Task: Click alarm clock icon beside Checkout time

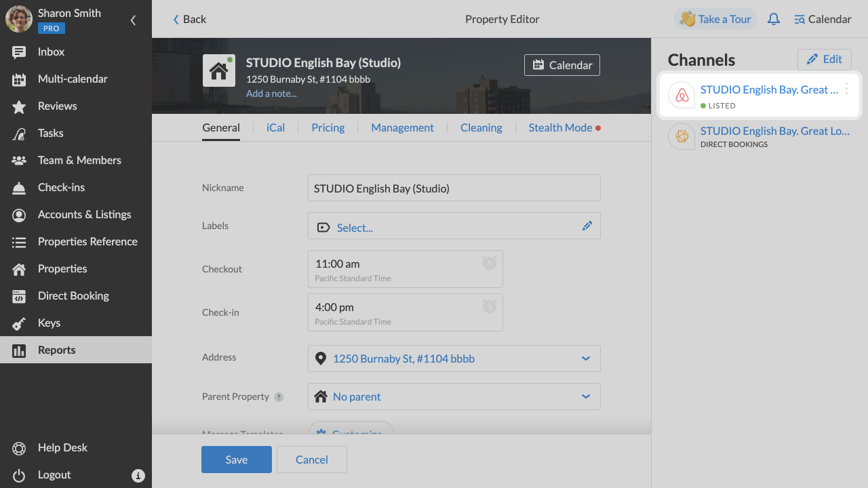Action: [490, 263]
